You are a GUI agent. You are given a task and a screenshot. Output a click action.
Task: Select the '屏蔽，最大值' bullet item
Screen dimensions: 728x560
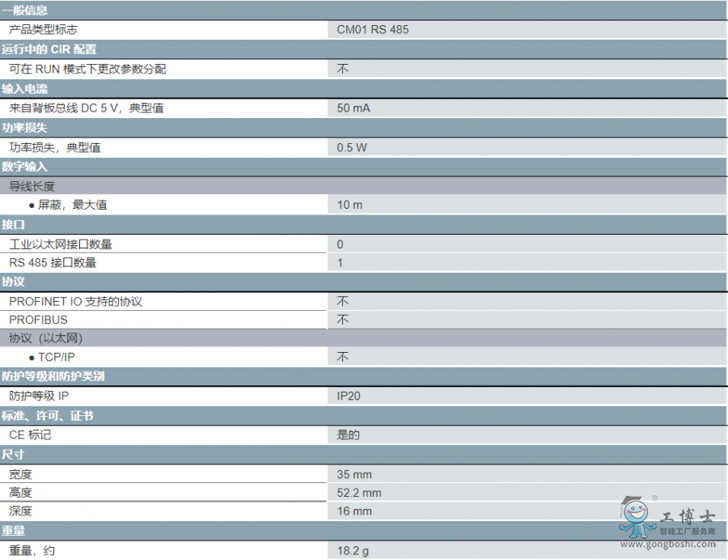click(x=68, y=205)
